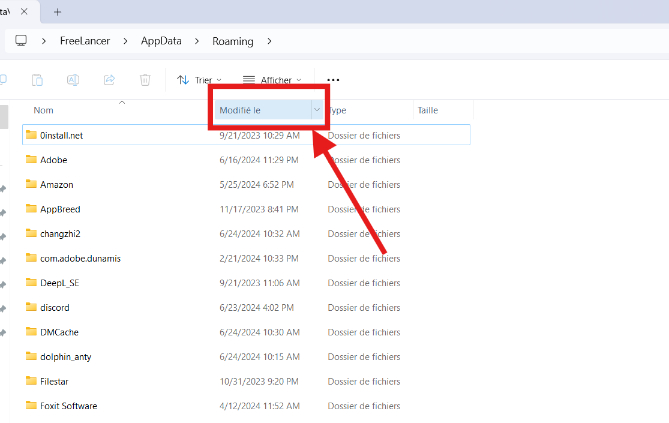Image resolution: width=669 pixels, height=423 pixels.
Task: Click the discord folder icon
Action: point(31,307)
